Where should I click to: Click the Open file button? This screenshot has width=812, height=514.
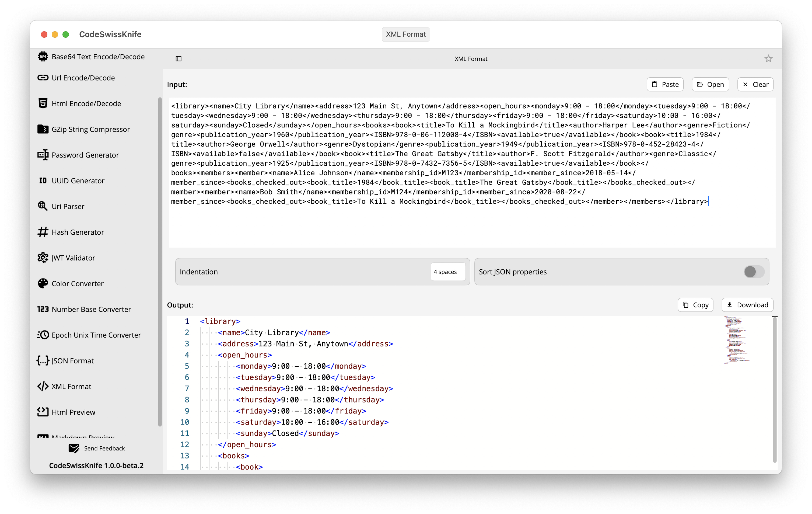710,84
